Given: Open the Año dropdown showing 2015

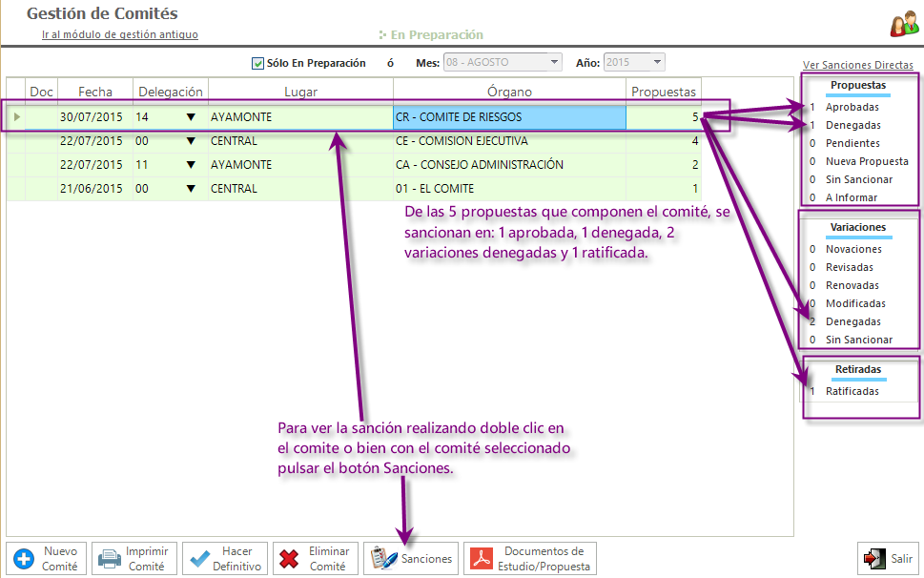Looking at the screenshot, I should click(x=635, y=62).
